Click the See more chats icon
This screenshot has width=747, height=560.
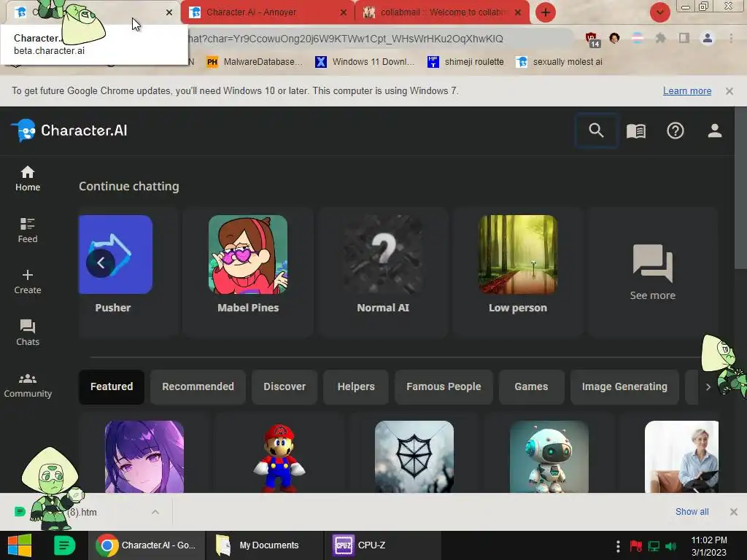pos(653,273)
